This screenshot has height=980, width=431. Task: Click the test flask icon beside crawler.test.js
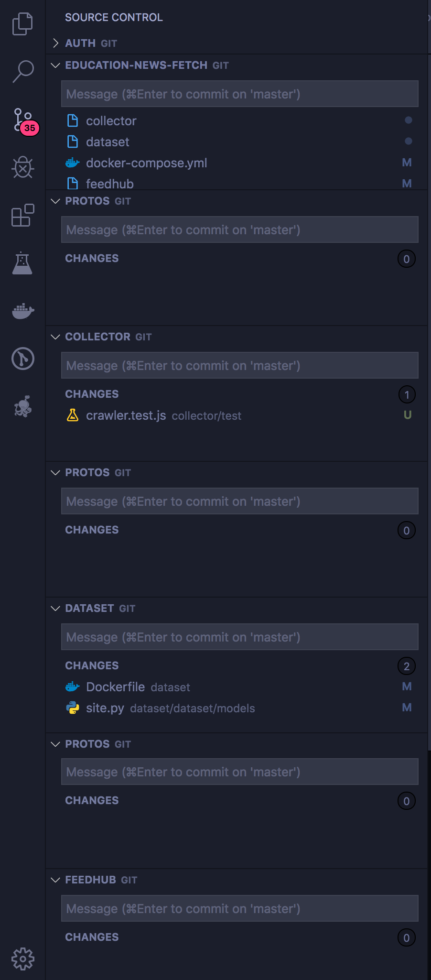73,415
